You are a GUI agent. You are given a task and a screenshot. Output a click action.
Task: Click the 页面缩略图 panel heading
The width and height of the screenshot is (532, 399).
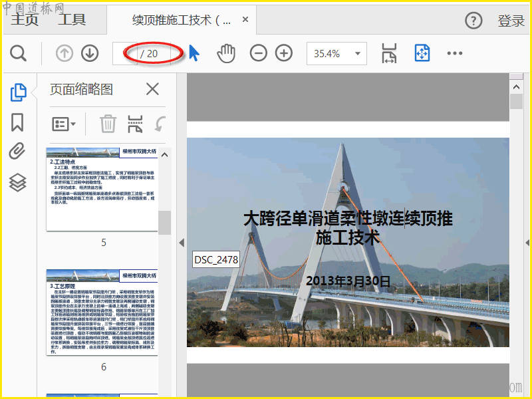(x=81, y=90)
